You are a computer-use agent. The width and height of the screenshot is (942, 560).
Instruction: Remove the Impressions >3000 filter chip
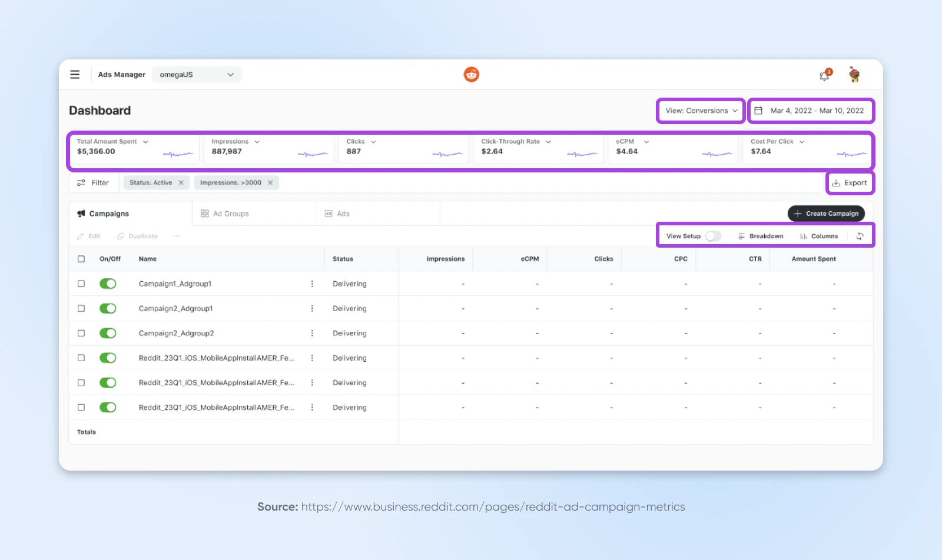pos(271,183)
